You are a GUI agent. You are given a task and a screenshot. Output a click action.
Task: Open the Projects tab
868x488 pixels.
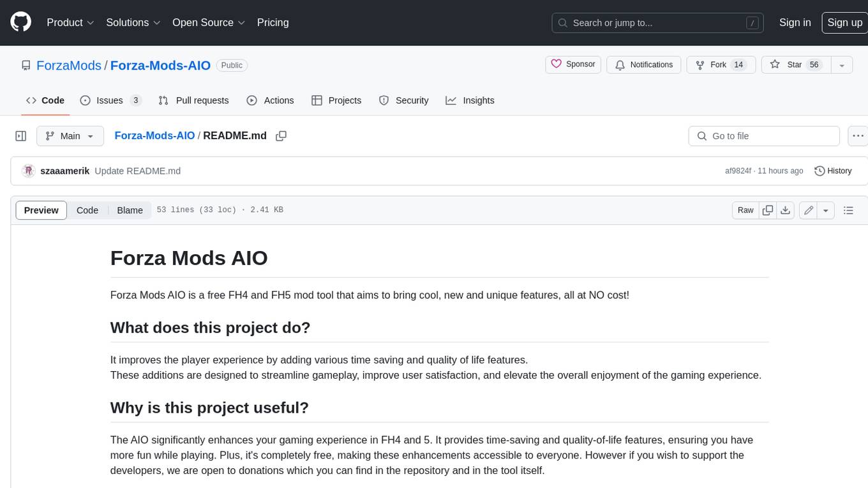[336, 100]
